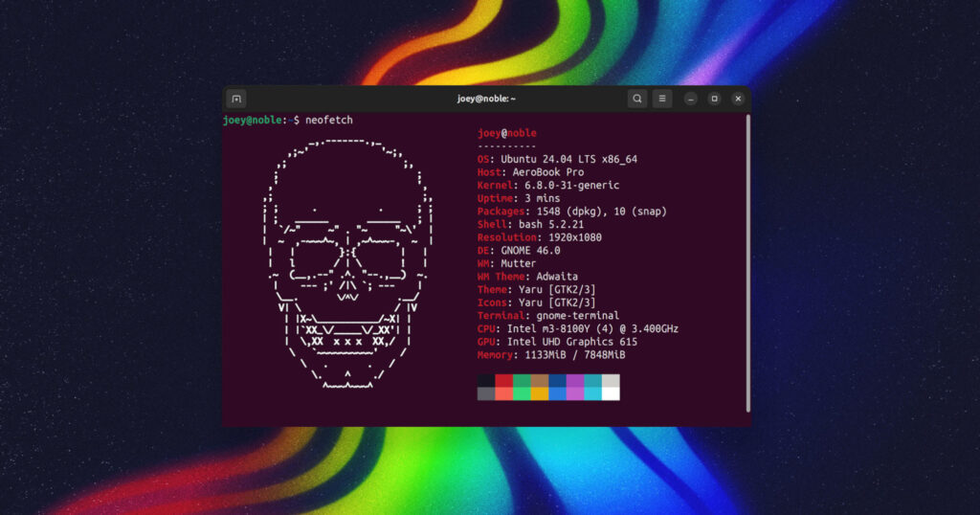980x515 pixels.
Task: Click the window title "joey@noble: ~"
Action: coord(486,99)
